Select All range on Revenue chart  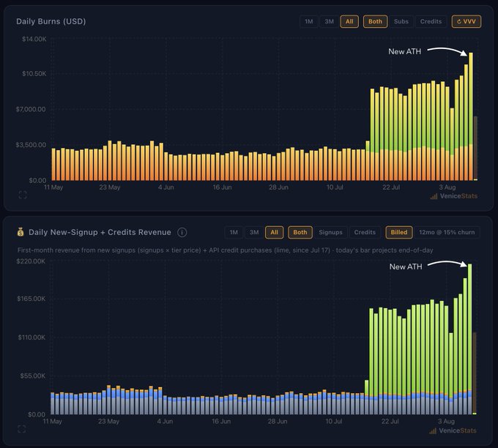tap(275, 232)
